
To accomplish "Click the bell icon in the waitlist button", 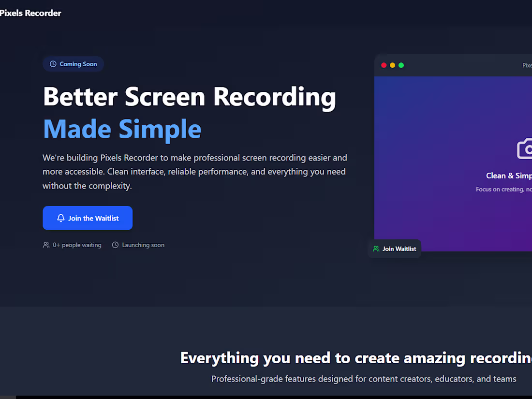I will [x=60, y=218].
